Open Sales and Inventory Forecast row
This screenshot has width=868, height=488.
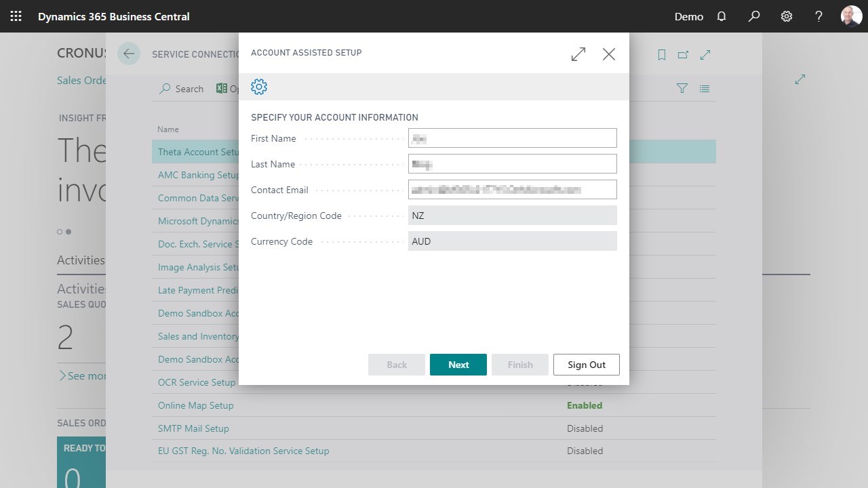tap(198, 336)
